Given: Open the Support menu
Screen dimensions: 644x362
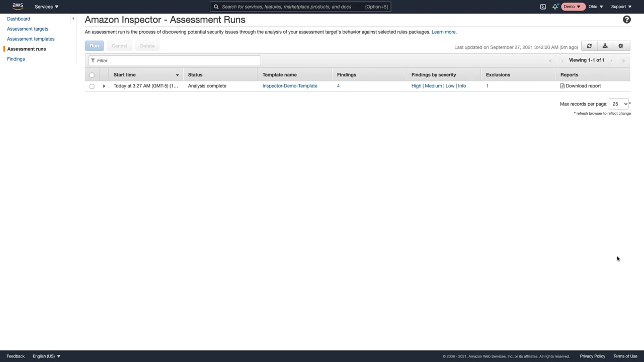Looking at the screenshot, I should coord(621,7).
